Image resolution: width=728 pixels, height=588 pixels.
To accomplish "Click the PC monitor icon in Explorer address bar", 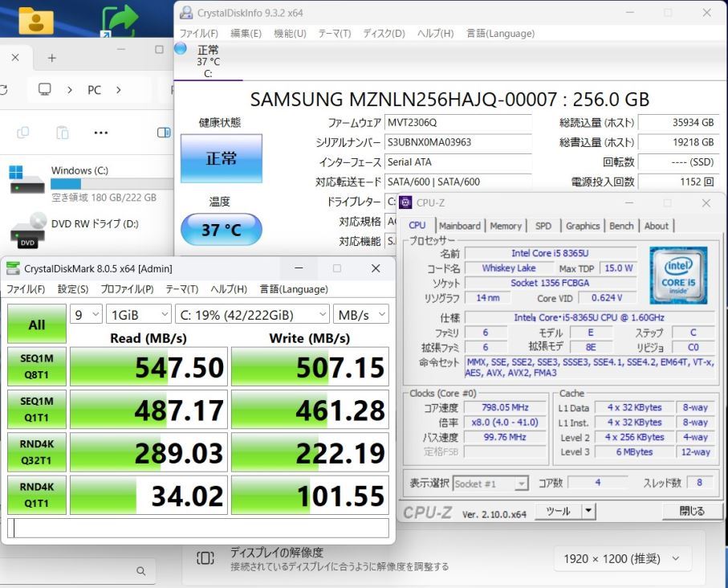I will 45,89.
